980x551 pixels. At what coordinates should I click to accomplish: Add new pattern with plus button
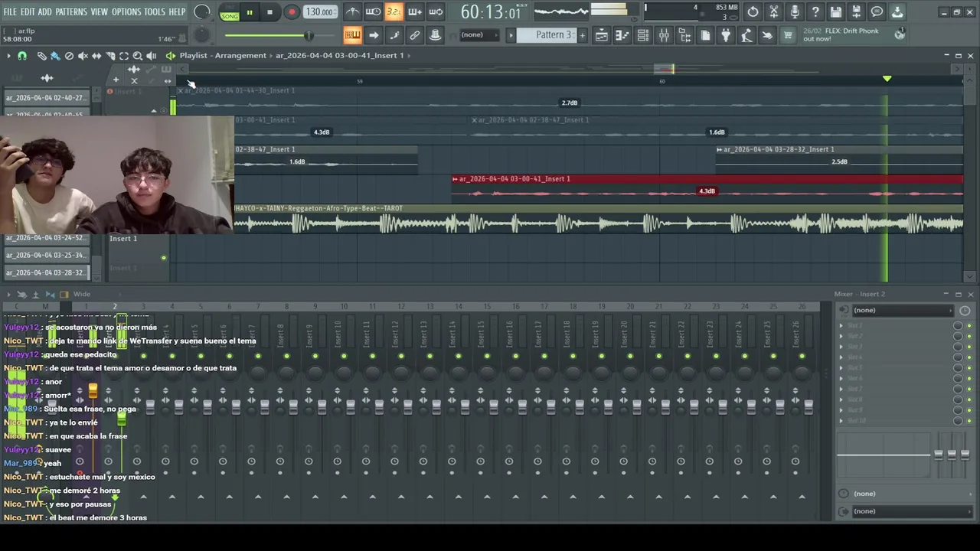582,35
